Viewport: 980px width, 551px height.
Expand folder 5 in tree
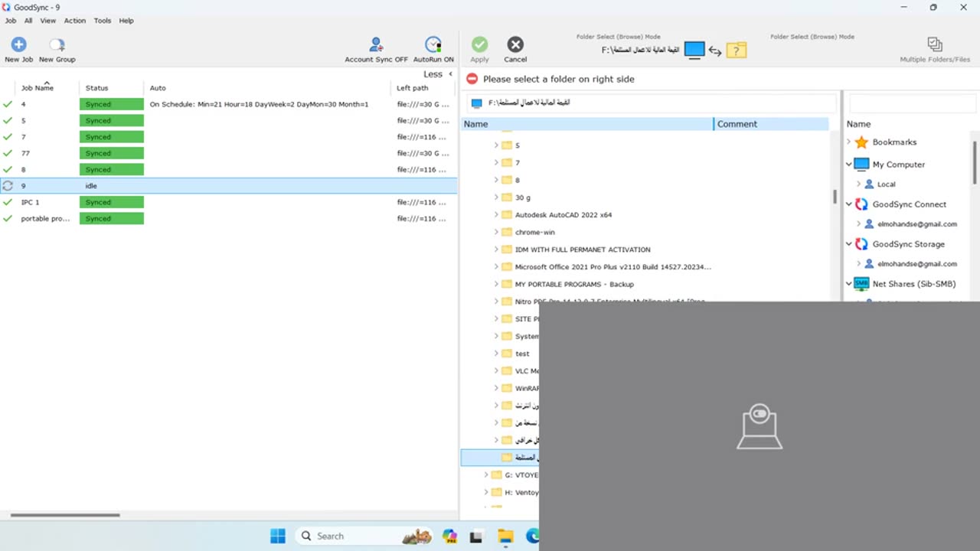coord(496,145)
